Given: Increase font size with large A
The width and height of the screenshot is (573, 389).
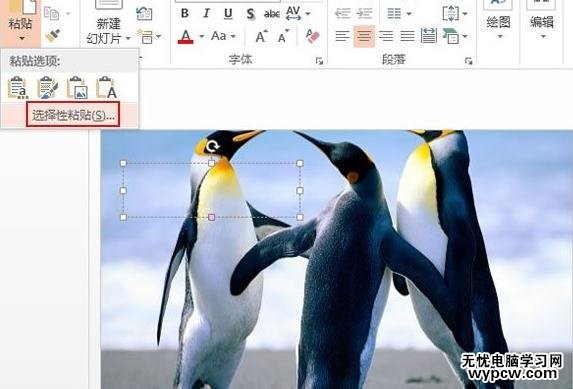Looking at the screenshot, I should pos(261,36).
